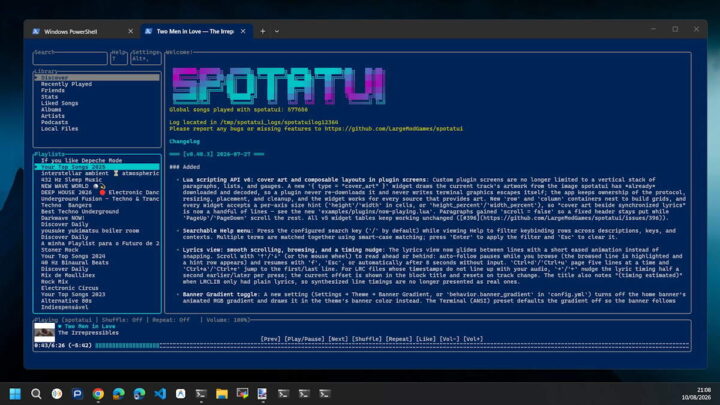This screenshot has height=405, width=720.
Task: Add a new terminal tab with plus
Action: (263, 31)
